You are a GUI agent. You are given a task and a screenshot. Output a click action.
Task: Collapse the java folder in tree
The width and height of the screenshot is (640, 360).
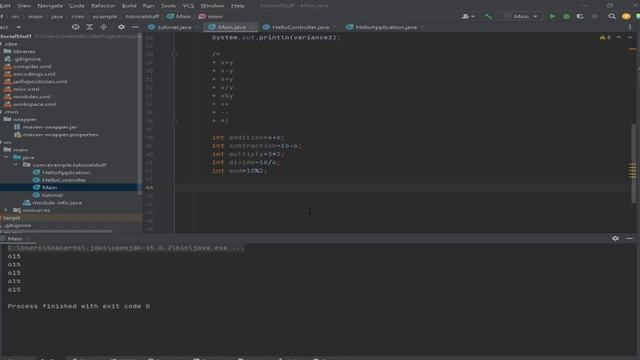tap(6, 157)
